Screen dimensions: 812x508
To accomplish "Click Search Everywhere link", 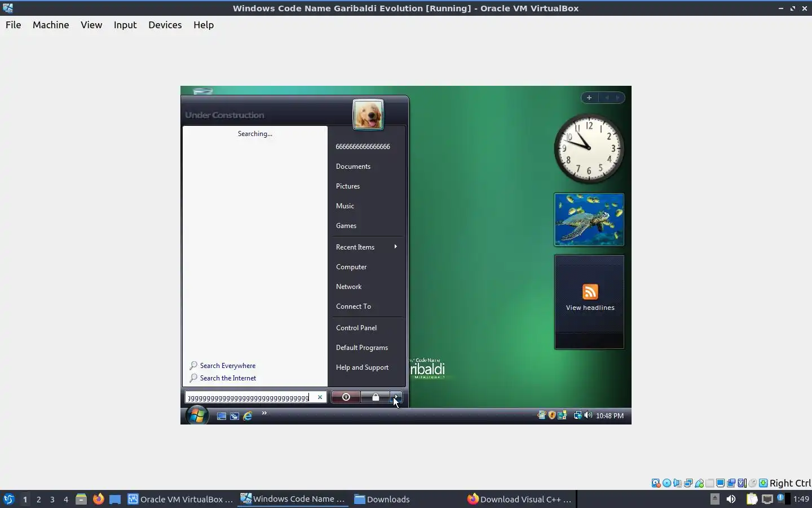I will click(x=227, y=366).
